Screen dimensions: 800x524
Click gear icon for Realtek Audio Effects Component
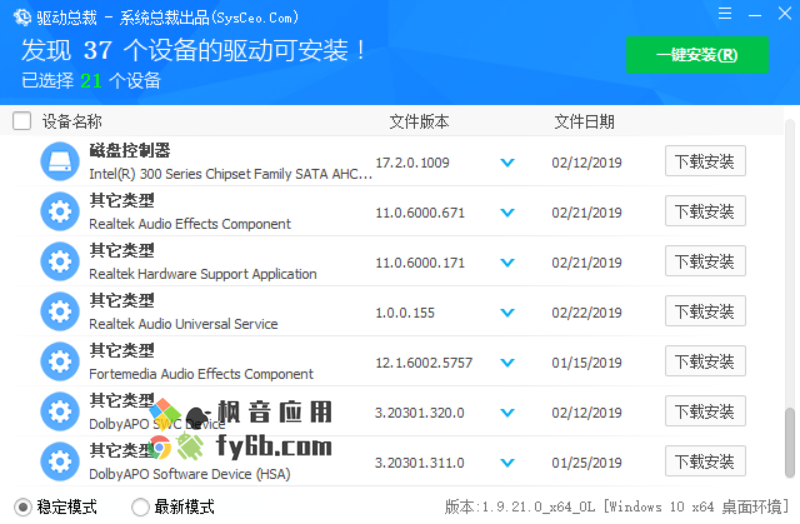pos(60,211)
